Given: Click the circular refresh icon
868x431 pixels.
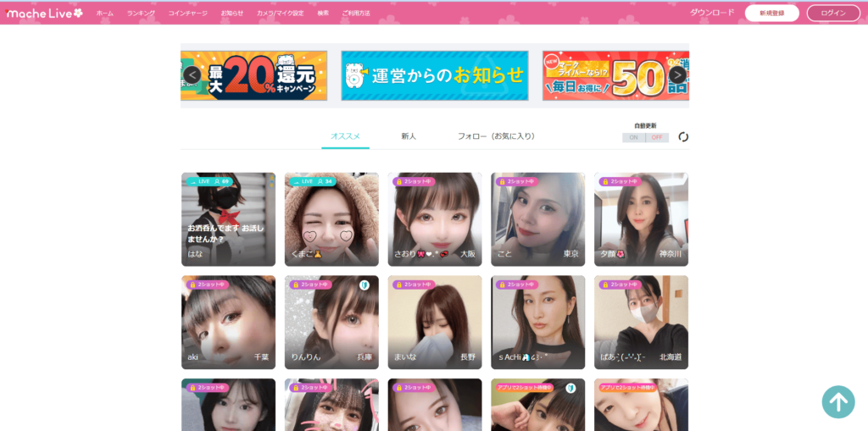Looking at the screenshot, I should click(x=683, y=136).
